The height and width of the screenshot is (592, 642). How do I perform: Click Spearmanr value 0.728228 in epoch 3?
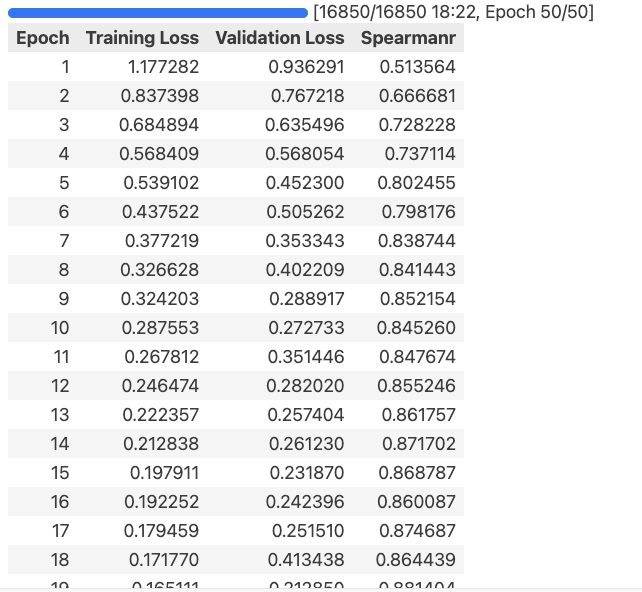(417, 125)
